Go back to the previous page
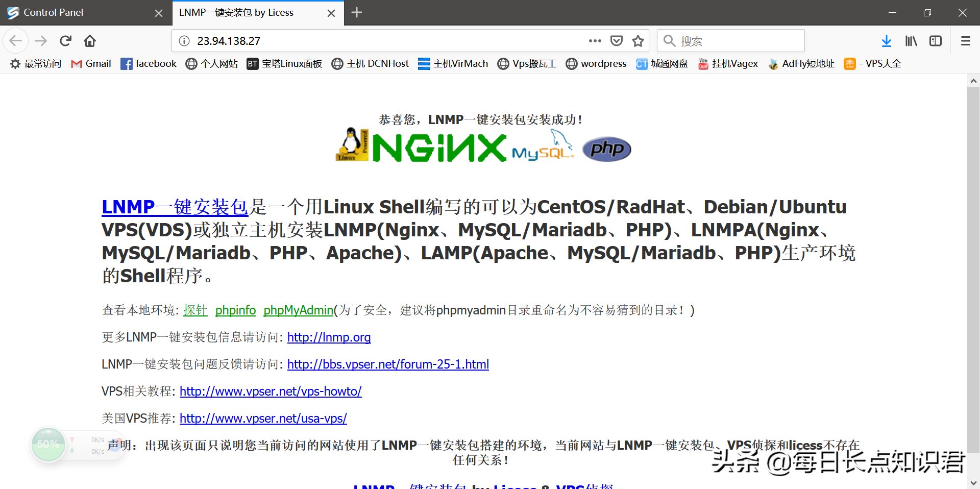Viewport: 980px width, 489px height. pyautogui.click(x=16, y=41)
